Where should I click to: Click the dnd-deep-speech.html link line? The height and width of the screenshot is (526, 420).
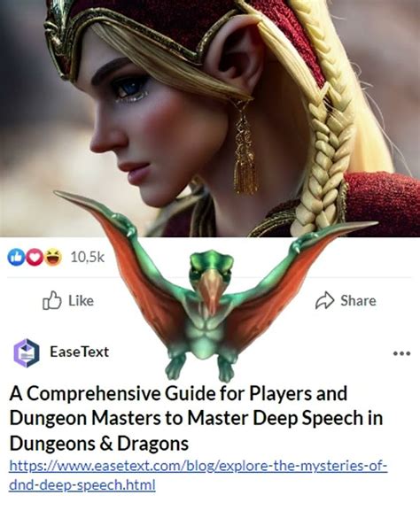click(x=82, y=485)
